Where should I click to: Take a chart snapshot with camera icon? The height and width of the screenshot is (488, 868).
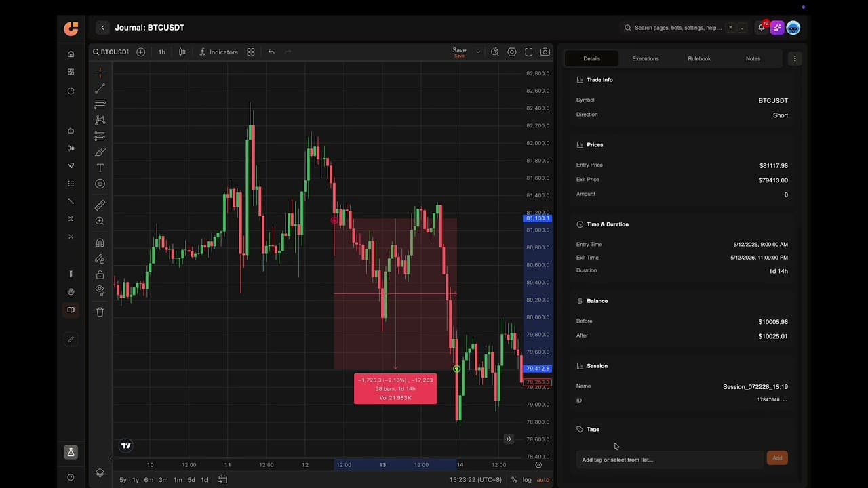[545, 52]
